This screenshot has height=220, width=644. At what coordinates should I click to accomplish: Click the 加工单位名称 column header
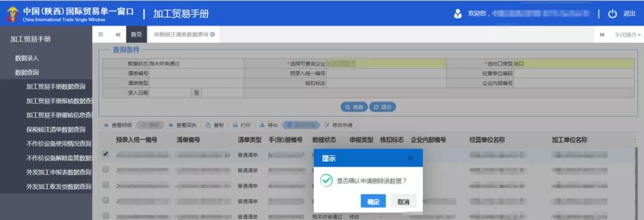(569, 140)
